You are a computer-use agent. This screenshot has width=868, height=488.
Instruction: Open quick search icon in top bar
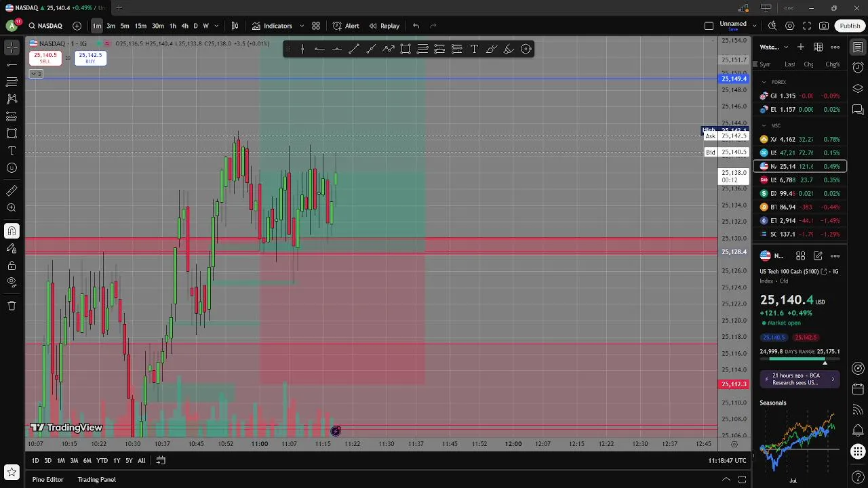pyautogui.click(x=772, y=26)
